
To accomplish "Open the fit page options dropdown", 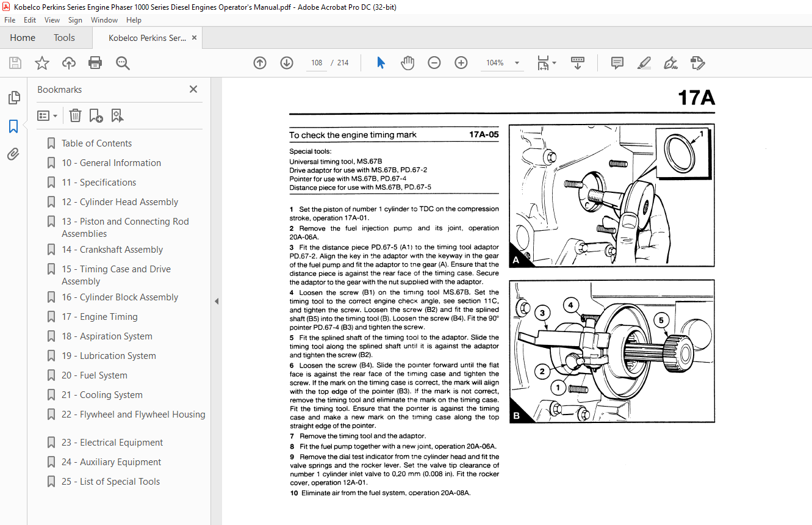I will (547, 63).
